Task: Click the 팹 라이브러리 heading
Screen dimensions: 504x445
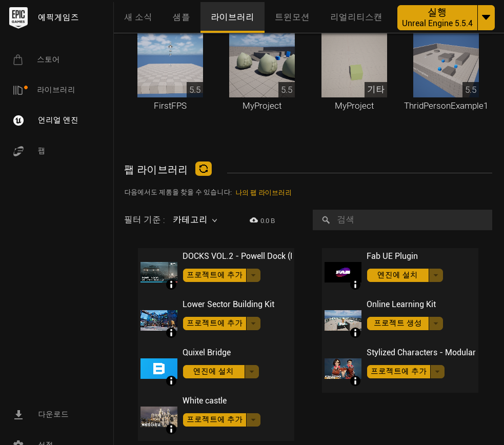Action: pos(156,170)
